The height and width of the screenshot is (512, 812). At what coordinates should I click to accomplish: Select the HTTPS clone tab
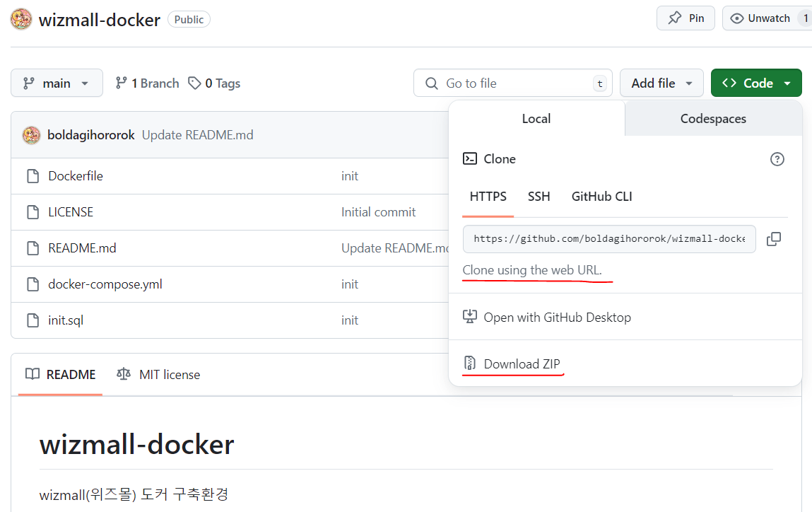click(488, 197)
